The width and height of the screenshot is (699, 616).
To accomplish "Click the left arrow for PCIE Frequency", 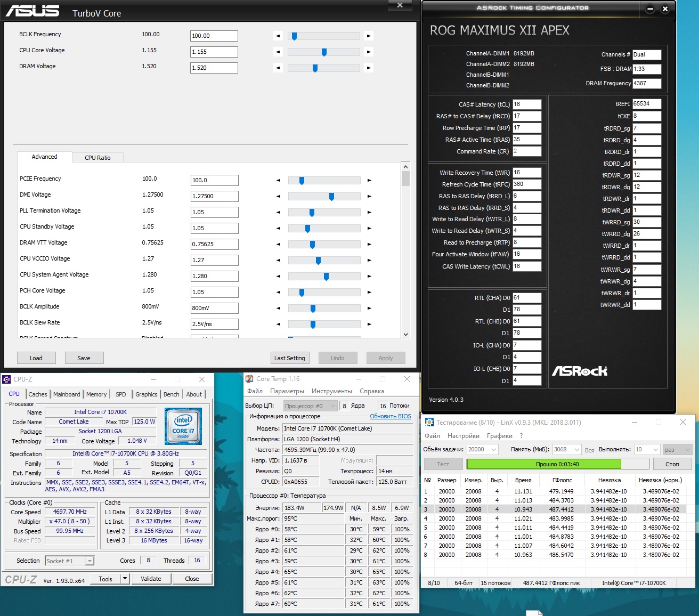I will [x=278, y=181].
